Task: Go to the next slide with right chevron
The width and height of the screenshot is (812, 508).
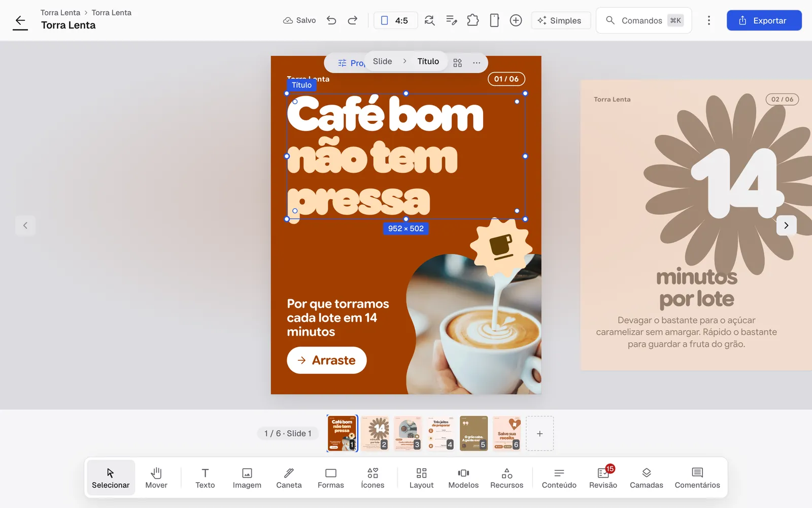Action: 786,226
